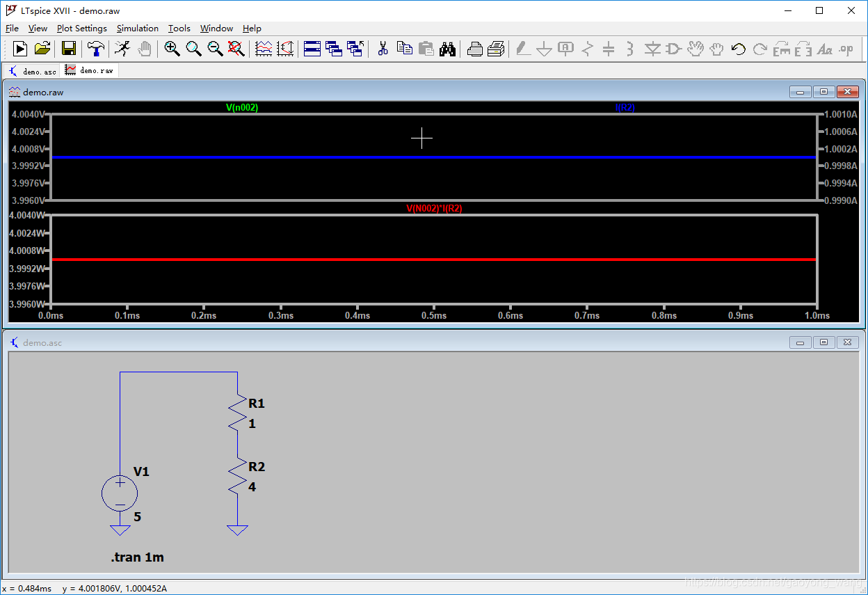Click the Text Aa icon

coord(825,48)
